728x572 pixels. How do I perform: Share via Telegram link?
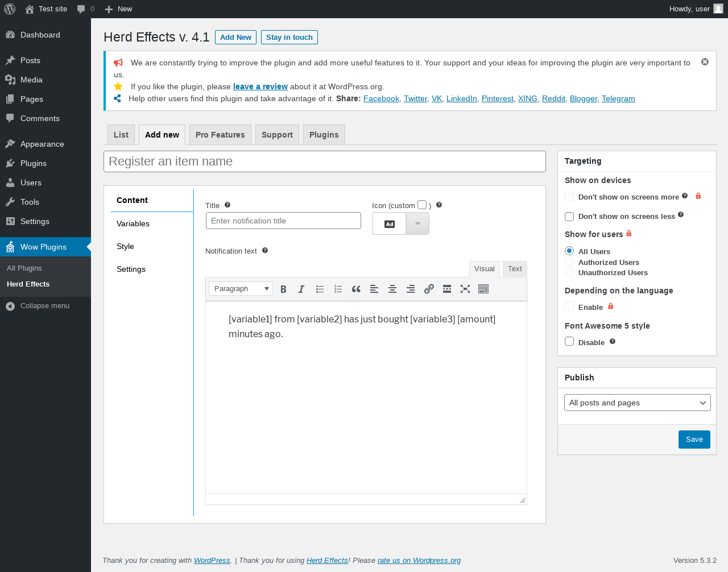pos(618,98)
